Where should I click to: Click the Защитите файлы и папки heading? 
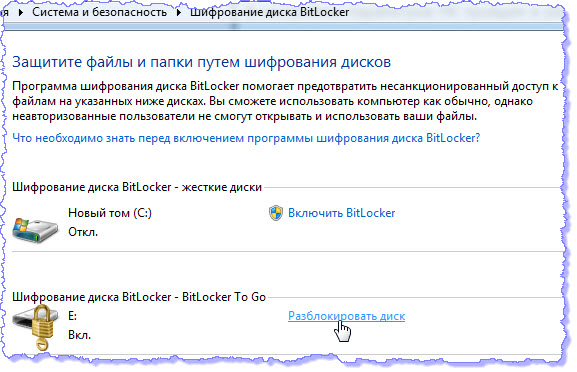[201, 62]
